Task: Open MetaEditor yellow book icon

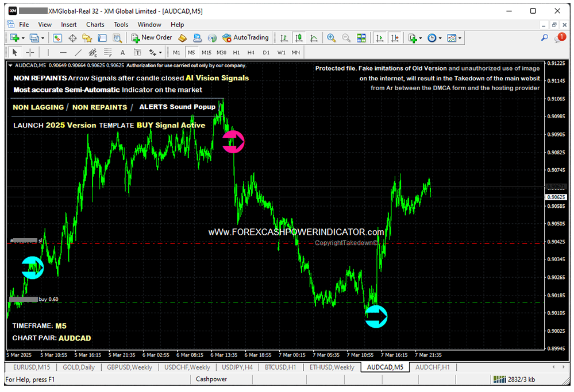Action: click(x=182, y=38)
